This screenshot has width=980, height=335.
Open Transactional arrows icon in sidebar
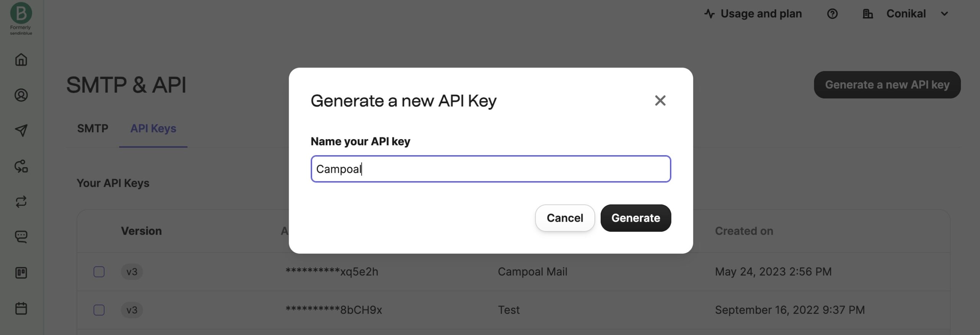click(x=21, y=202)
